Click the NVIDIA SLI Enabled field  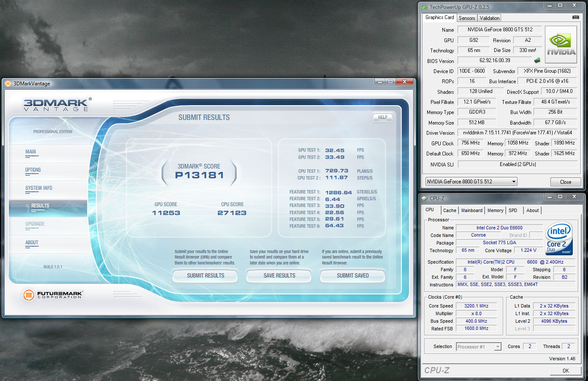(x=518, y=164)
